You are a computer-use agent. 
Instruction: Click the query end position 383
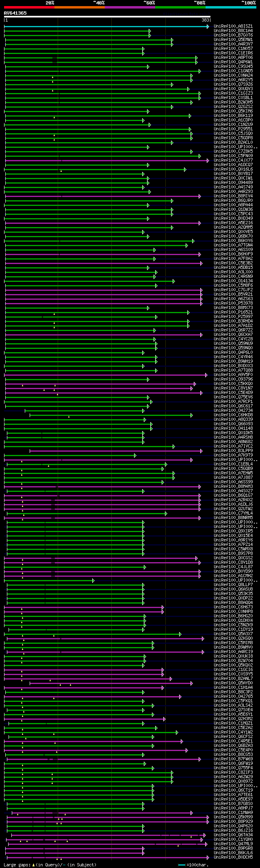coord(206,20)
